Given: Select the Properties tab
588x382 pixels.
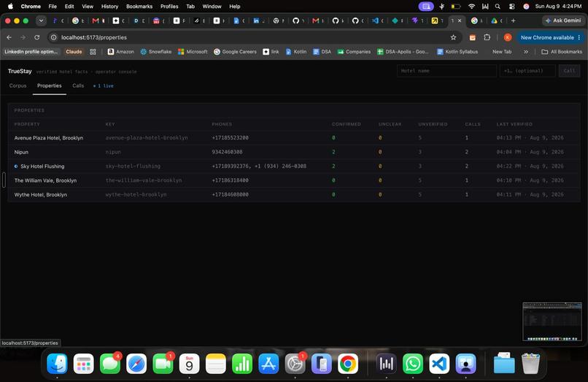Looking at the screenshot, I should tap(49, 85).
